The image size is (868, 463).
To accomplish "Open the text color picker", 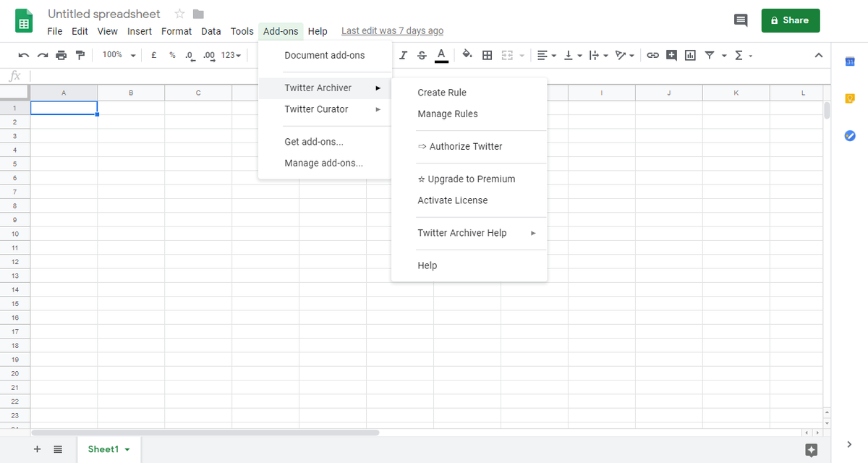I will (x=441, y=55).
